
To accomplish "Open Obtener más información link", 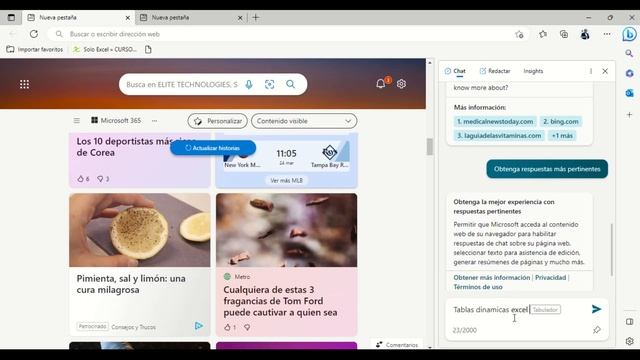I will point(491,278).
